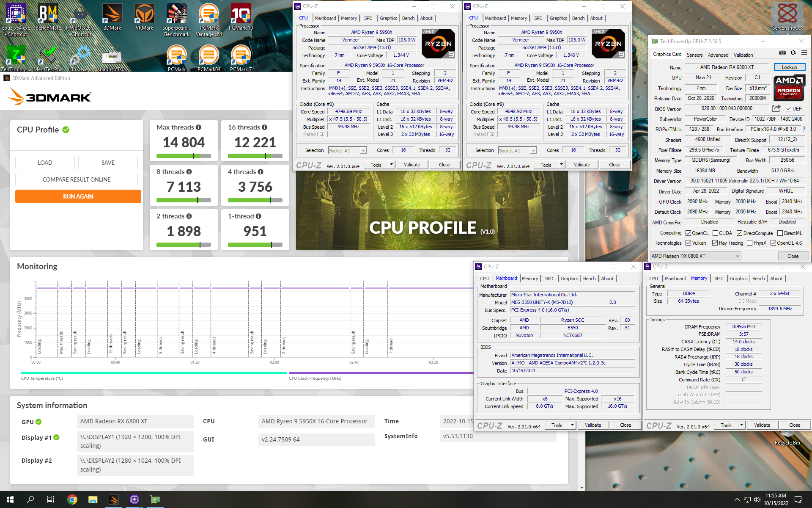The width and height of the screenshot is (812, 508).
Task: Toggle the Vulkan checkbox
Action: tap(688, 243)
